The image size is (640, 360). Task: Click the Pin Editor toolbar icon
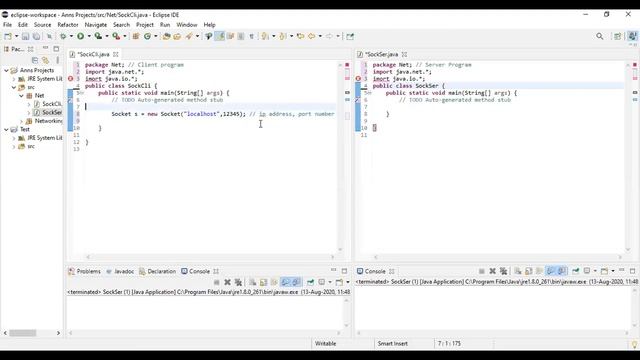tap(350, 36)
